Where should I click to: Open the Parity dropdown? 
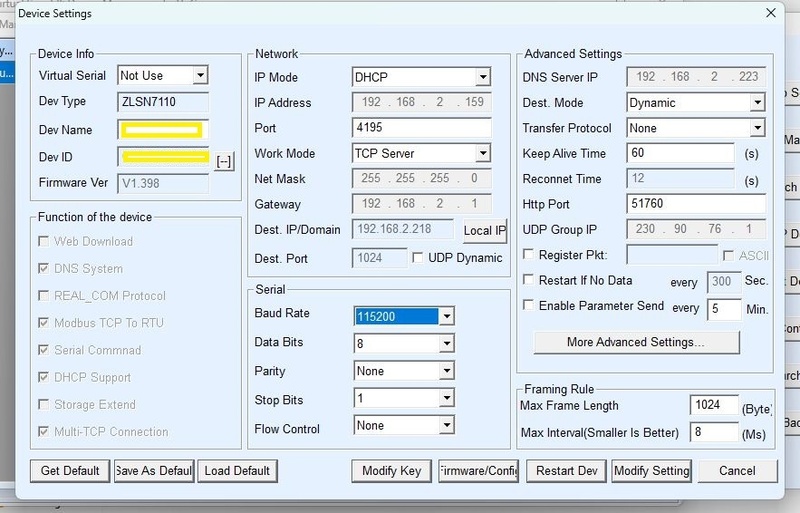446,371
